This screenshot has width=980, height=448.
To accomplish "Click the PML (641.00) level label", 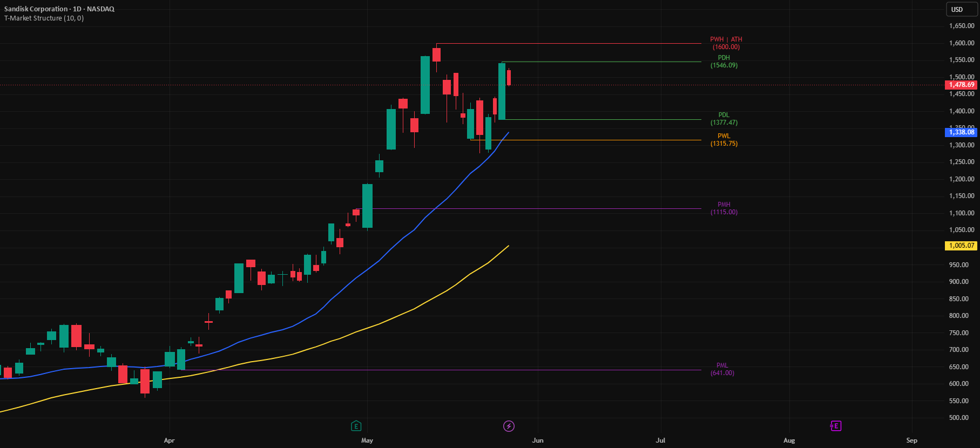I will click(x=722, y=369).
